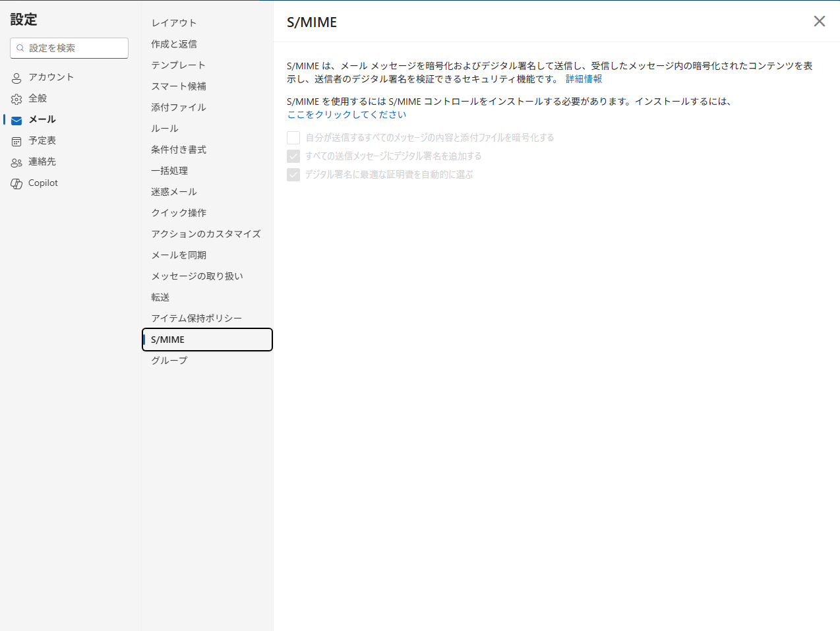Open the ルール mail settings
The image size is (840, 631).
[207, 129]
